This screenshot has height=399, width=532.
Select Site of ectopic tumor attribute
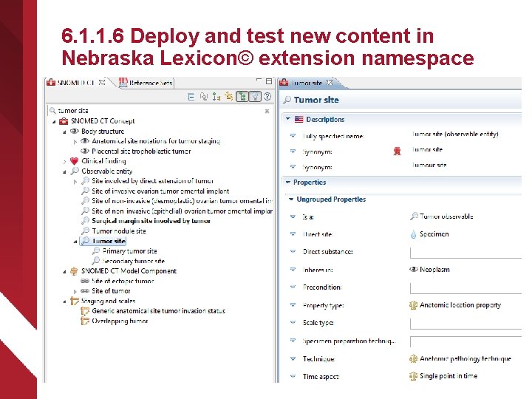(123, 281)
